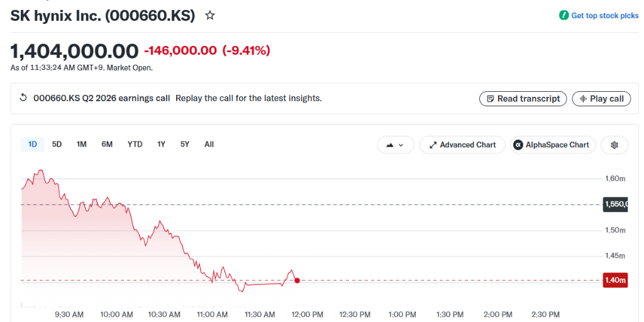Play the earnings call audio

pyautogui.click(x=601, y=99)
